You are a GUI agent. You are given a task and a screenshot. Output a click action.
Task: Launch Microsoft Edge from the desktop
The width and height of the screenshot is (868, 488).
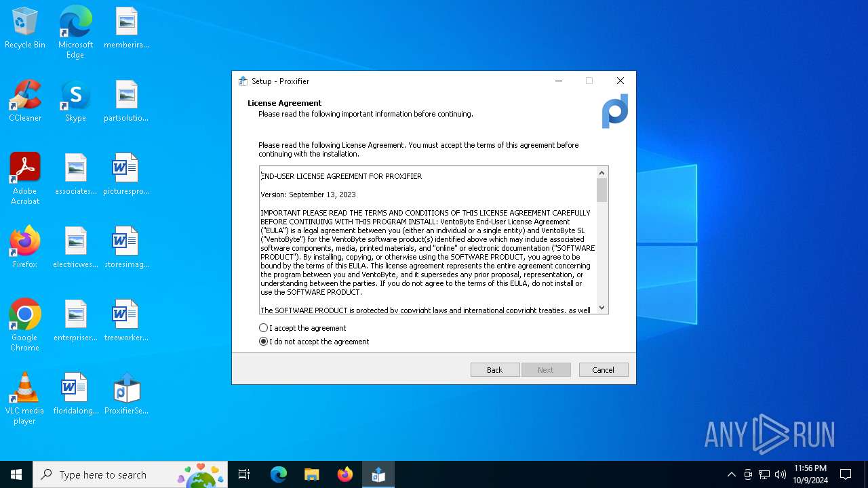tap(75, 32)
